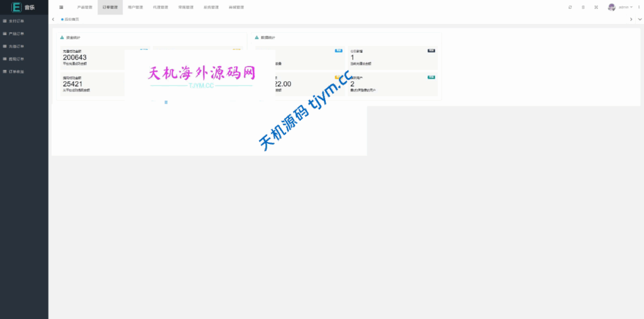Viewport: 644px width, 319px height.
Task: Click the refresh icon in top bar
Action: (570, 7)
